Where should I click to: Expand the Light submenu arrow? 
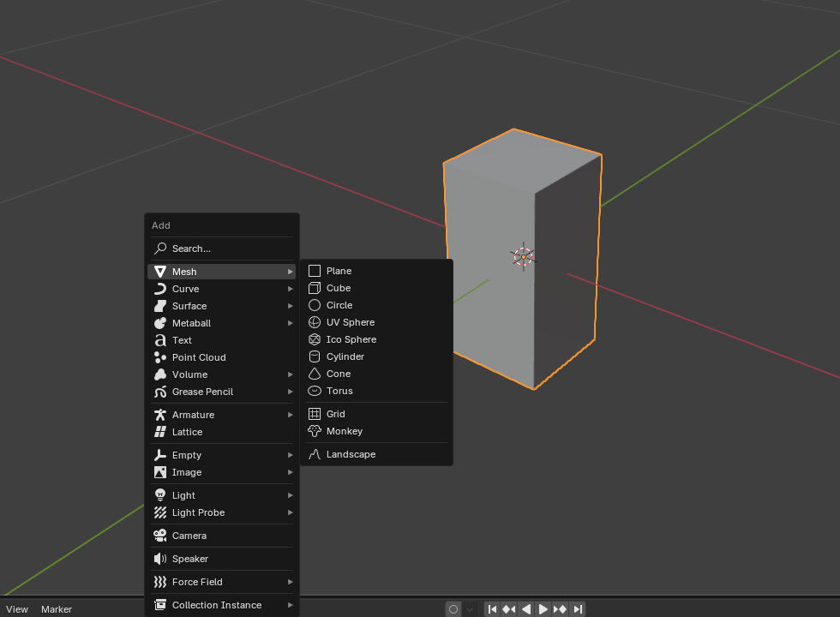(x=290, y=495)
